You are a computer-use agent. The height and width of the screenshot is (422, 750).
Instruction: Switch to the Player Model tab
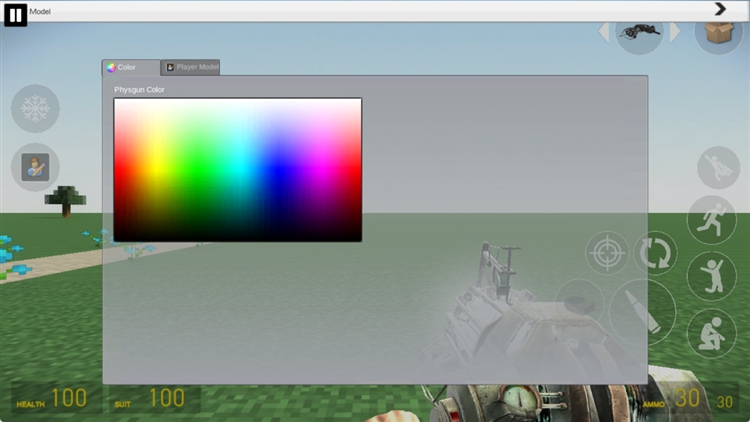pos(190,67)
